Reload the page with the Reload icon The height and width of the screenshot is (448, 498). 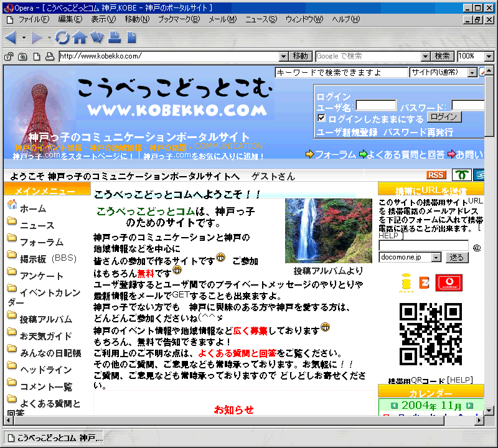(x=62, y=37)
